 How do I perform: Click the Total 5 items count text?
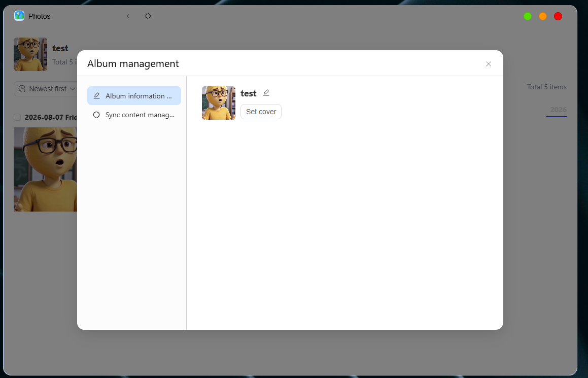547,87
